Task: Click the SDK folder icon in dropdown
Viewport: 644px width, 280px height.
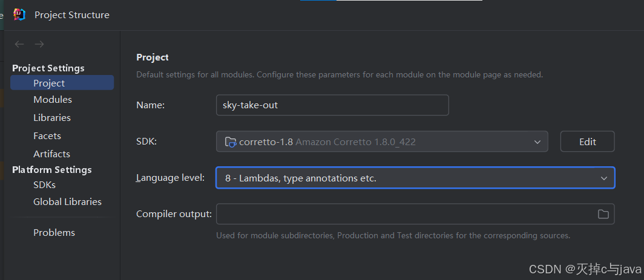Action: tap(230, 142)
